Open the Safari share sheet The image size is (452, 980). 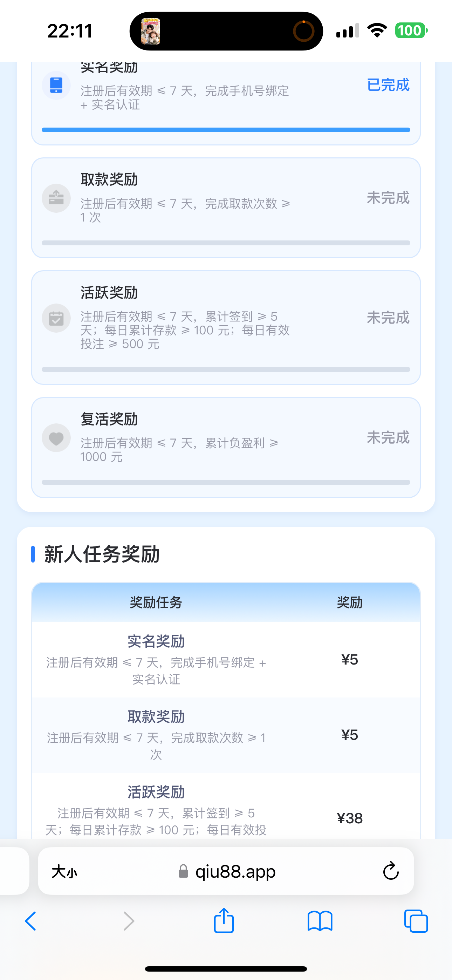224,921
